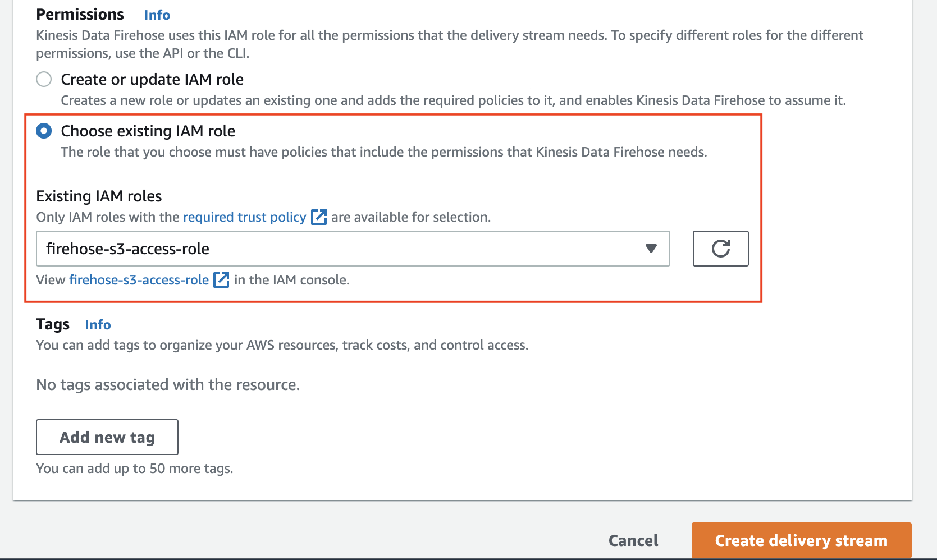This screenshot has height=560, width=937.
Task: Open the Existing IAM roles dropdown
Action: pos(353,249)
